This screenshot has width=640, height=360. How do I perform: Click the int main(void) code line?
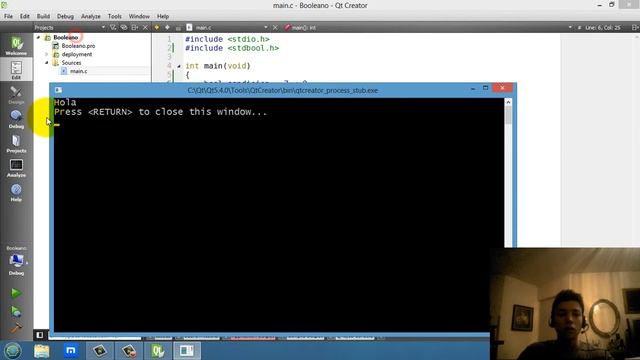(218, 66)
